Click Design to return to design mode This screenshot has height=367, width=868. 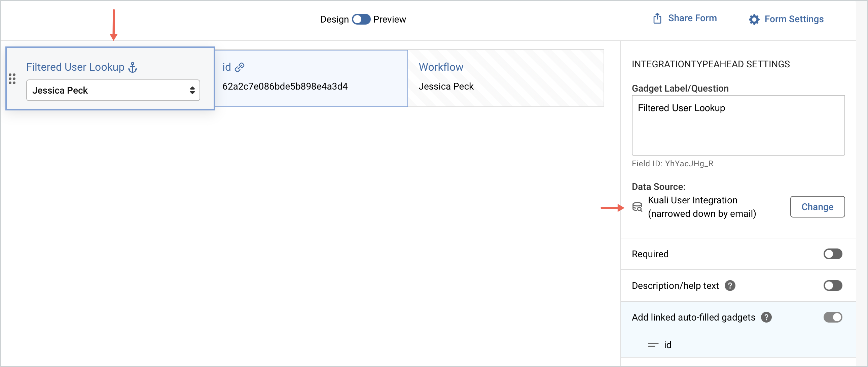(334, 19)
